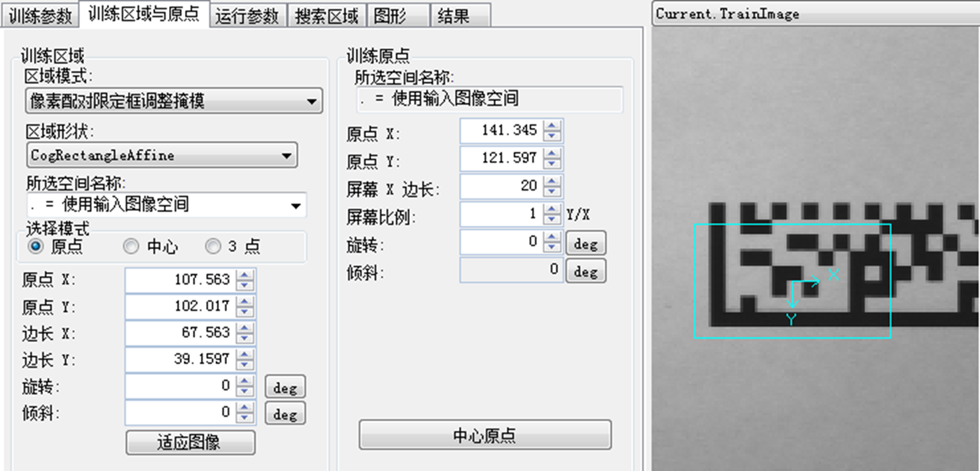Increase 屏幕比例 with the up arrow

pos(552,209)
